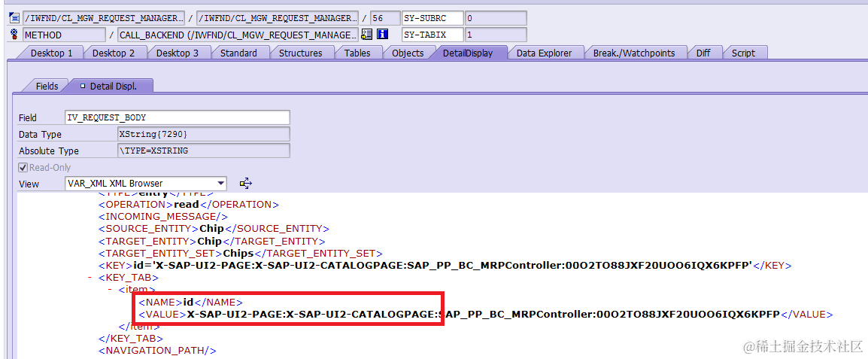
Task: Click the Absolute Type field \TYPE=XSTRING
Action: tap(204, 151)
